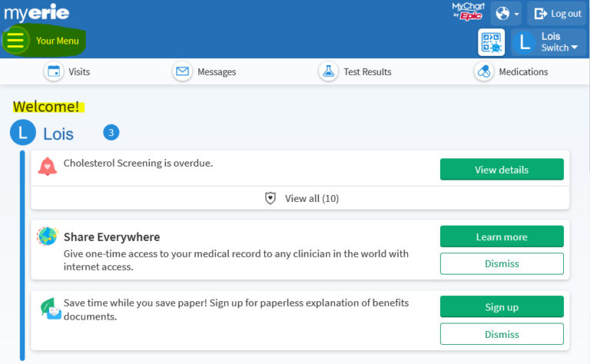Open the Visits tab
The width and height of the screenshot is (590, 364).
click(x=68, y=71)
